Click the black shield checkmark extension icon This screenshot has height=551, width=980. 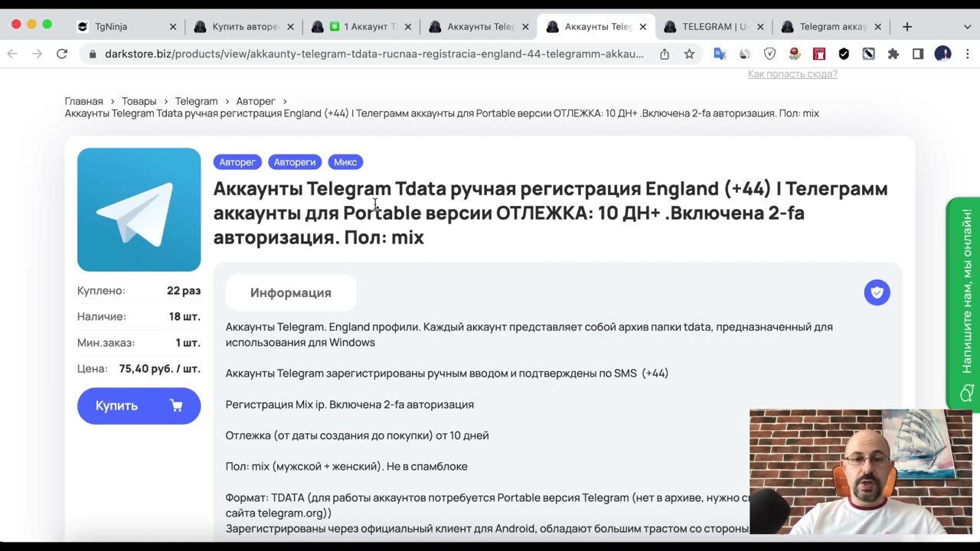click(844, 54)
